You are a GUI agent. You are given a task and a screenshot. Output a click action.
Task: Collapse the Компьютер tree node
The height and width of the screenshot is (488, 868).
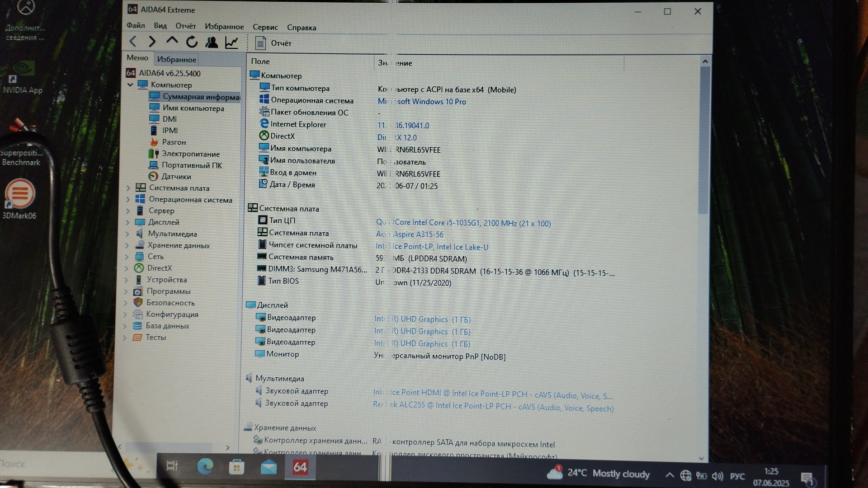pos(130,84)
